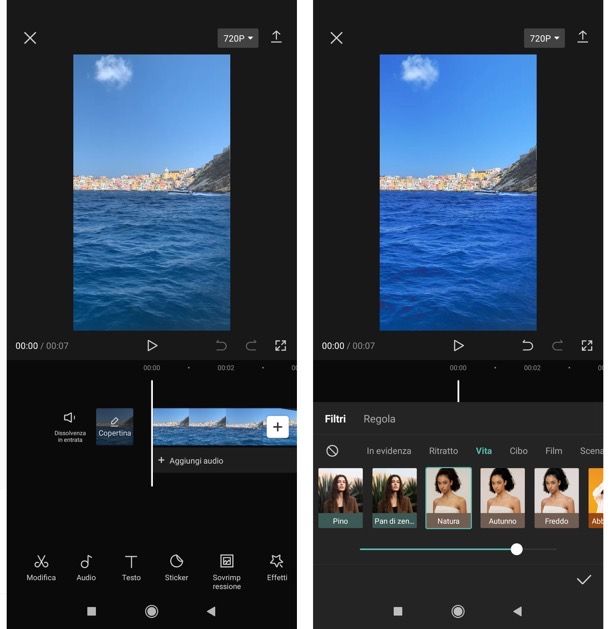Screen dimensions: 610x629
Task: Apply the Autunno filter
Action: pyautogui.click(x=503, y=497)
